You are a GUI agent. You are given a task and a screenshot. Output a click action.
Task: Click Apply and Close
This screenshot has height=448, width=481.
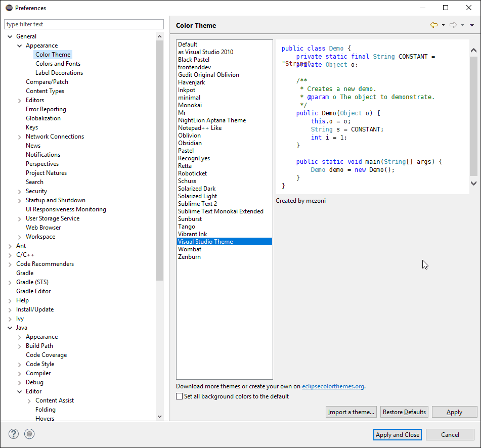(397, 434)
